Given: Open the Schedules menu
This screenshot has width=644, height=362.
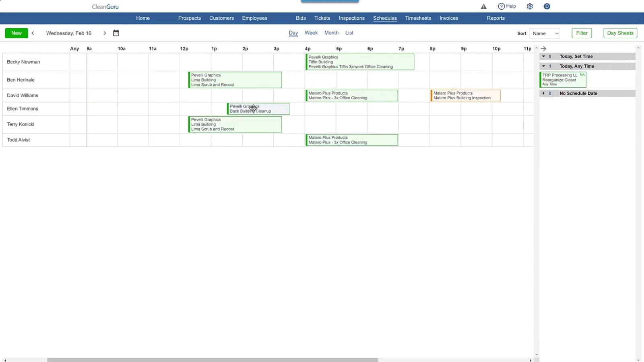Looking at the screenshot, I should tap(385, 18).
